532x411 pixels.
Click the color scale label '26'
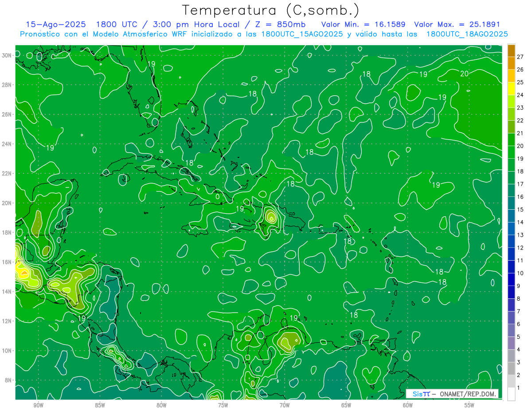pos(520,70)
